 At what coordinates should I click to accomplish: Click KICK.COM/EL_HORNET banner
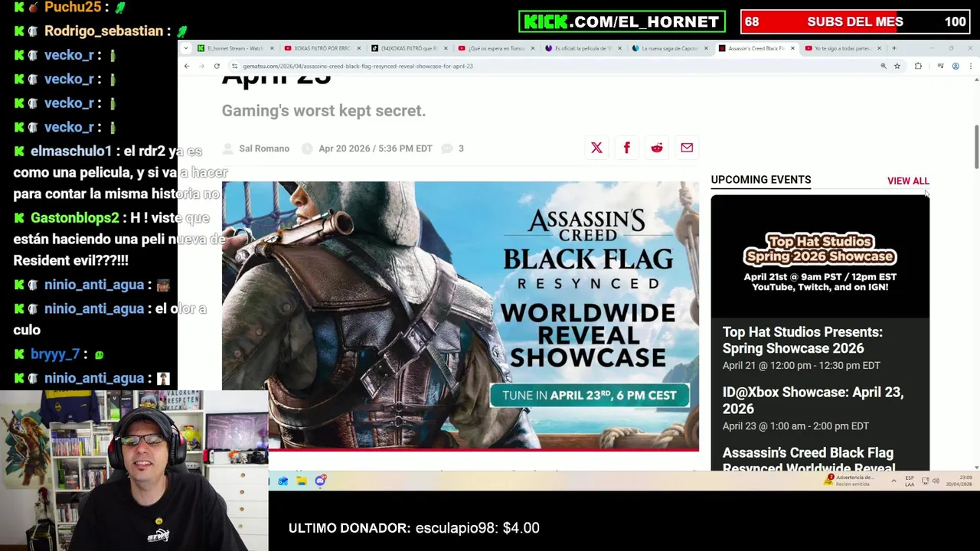pos(622,21)
